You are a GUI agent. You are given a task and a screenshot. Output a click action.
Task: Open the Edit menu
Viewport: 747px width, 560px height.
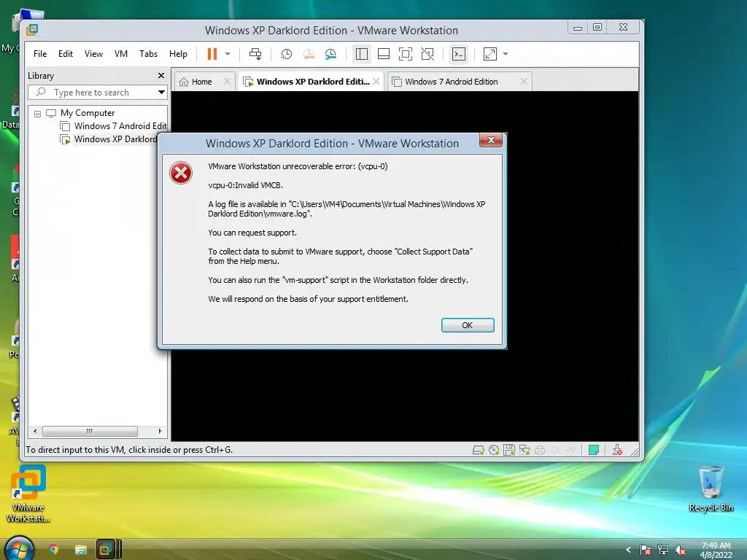65,54
